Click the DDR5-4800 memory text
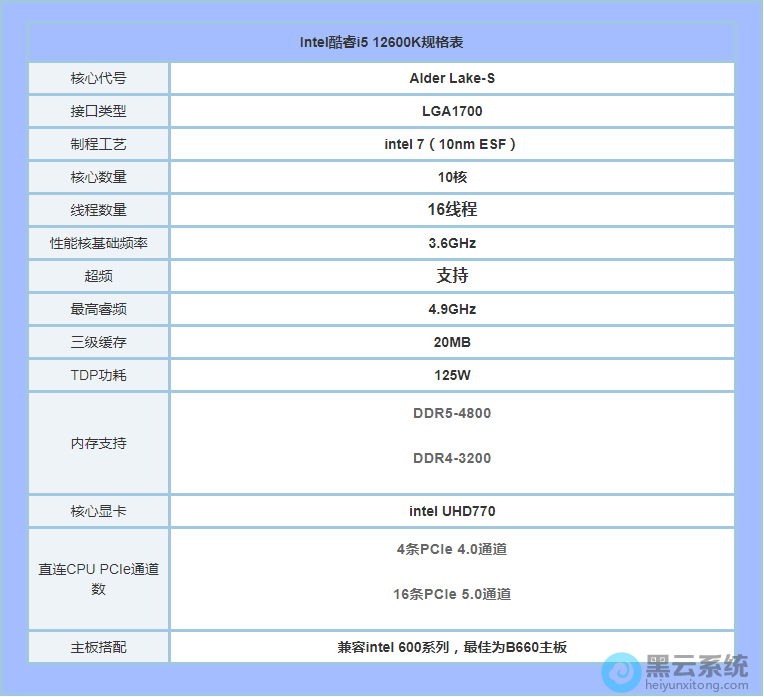The height and width of the screenshot is (697, 764). click(452, 413)
